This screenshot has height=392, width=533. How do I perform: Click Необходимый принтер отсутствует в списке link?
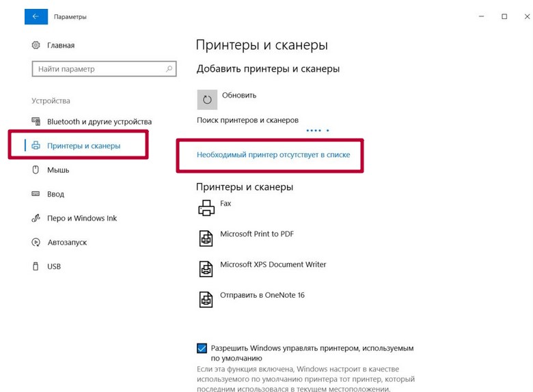(x=273, y=154)
